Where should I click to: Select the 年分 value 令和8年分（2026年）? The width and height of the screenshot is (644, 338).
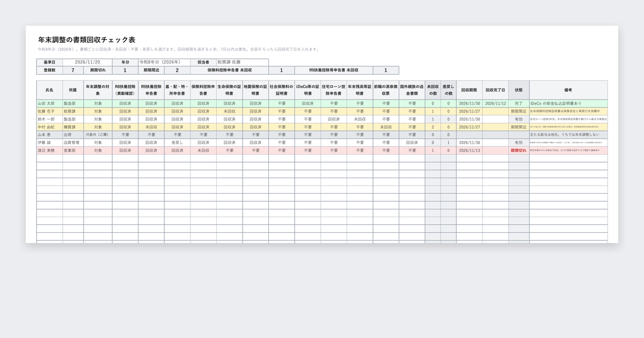[x=164, y=62]
